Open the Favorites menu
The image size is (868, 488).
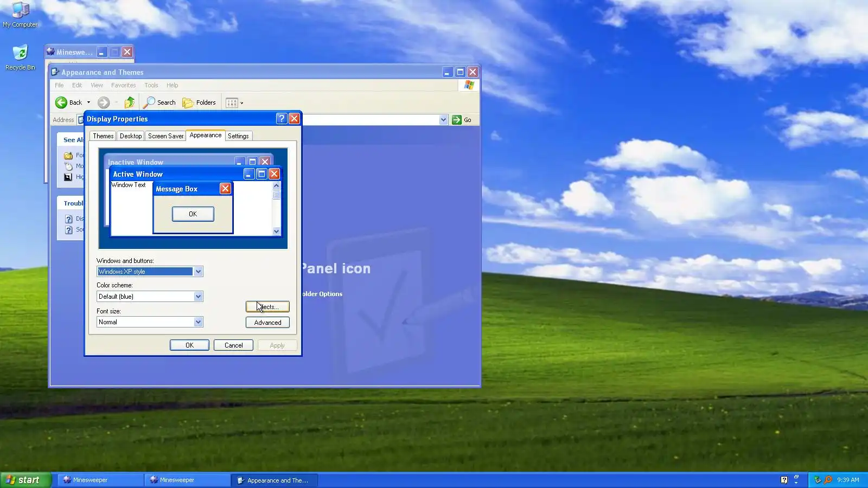coord(123,85)
